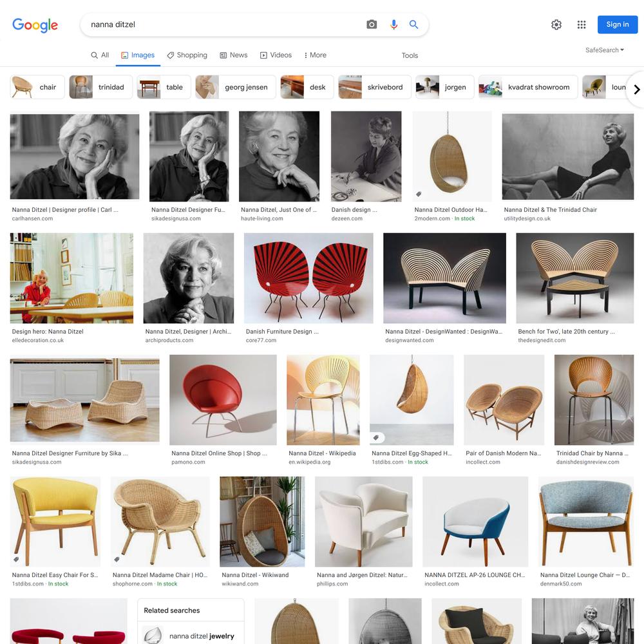The width and height of the screenshot is (644, 644).
Task: Show more filter chips with the right arrow
Action: (636, 90)
